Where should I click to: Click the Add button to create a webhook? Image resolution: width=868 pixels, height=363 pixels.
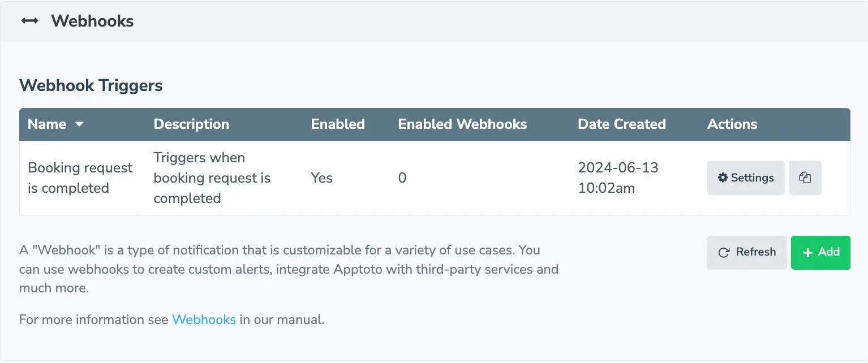point(820,253)
